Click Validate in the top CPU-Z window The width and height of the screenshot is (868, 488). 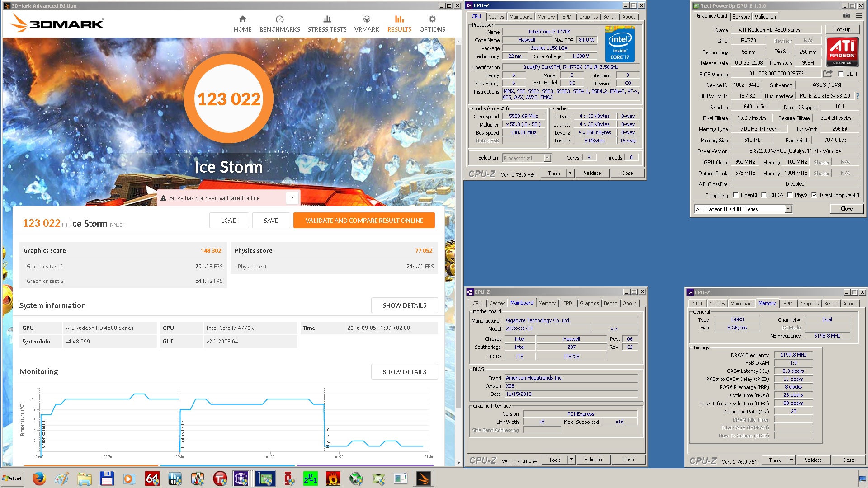(x=592, y=173)
